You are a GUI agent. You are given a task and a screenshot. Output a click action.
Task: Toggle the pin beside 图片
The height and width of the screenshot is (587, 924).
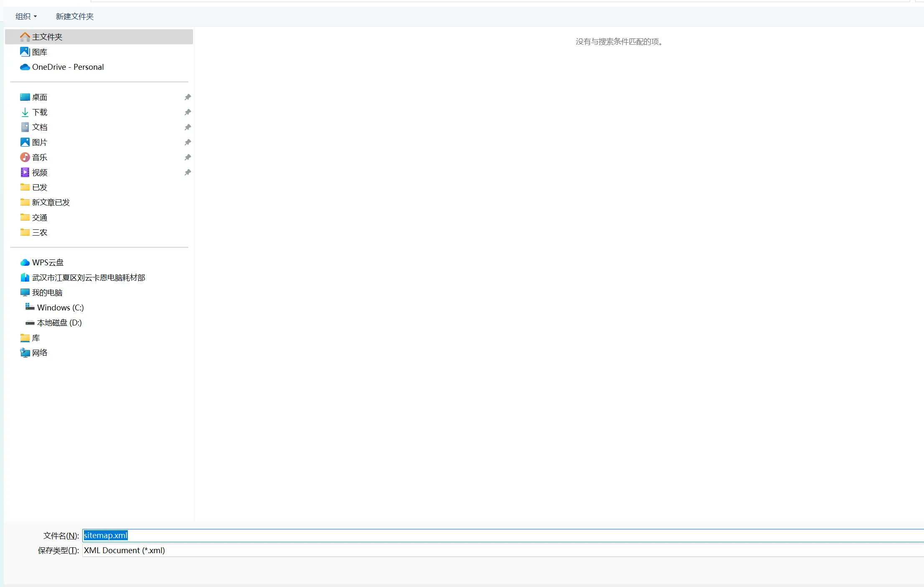point(188,142)
